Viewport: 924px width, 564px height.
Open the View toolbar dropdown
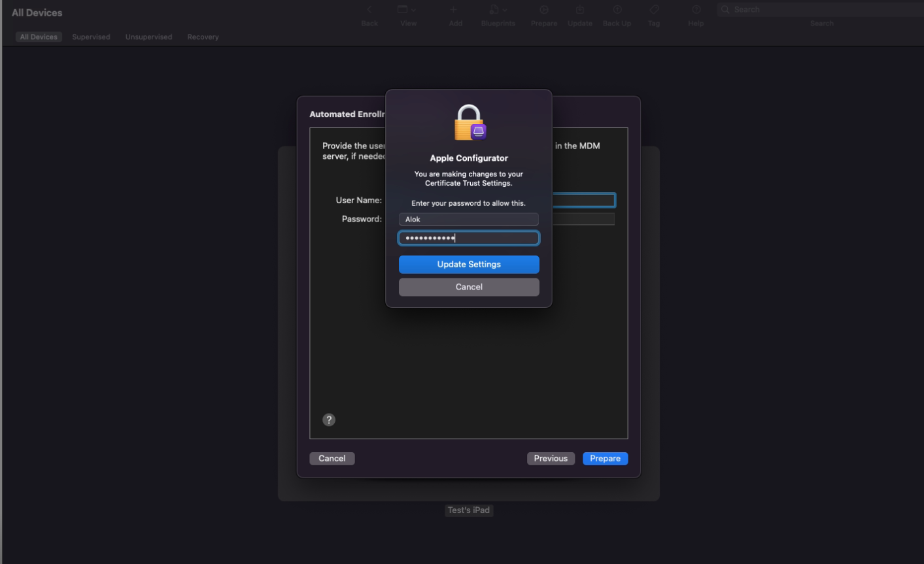click(408, 10)
